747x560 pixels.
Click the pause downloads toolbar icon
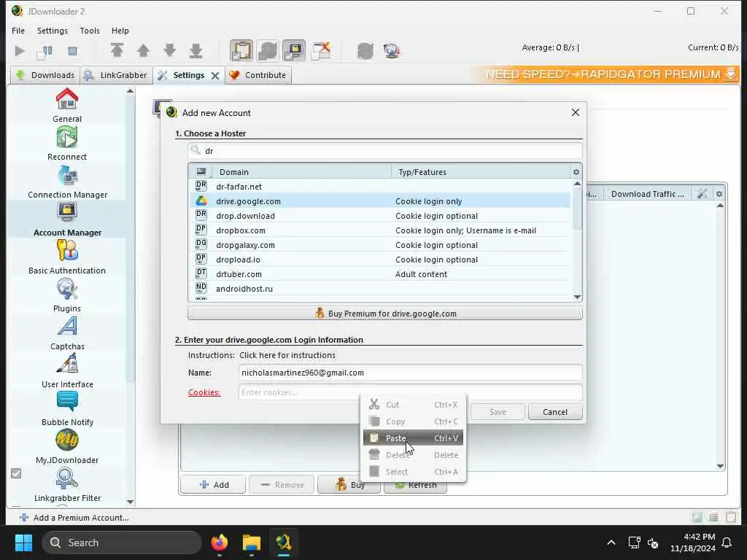point(44,50)
